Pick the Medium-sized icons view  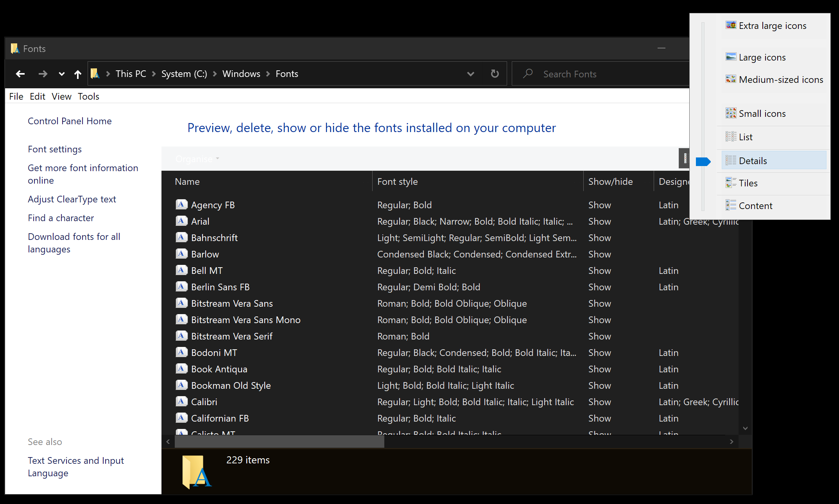point(780,80)
